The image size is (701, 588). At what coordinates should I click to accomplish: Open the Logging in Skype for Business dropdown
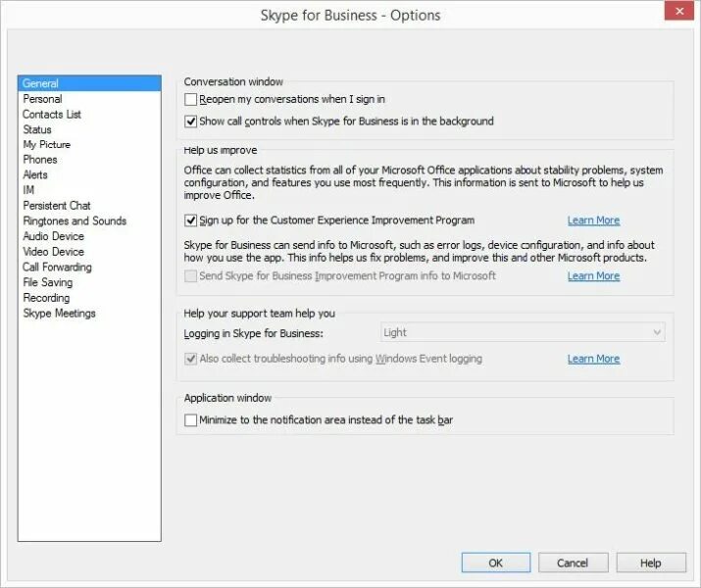pyautogui.click(x=523, y=333)
